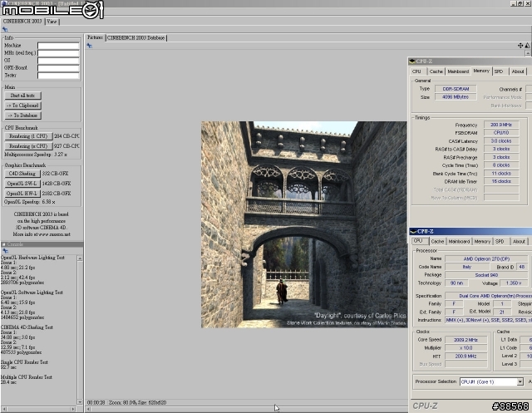Click the 200.9 MHz memory Frequency value
Viewport: 532px width, 413px height.
point(501,125)
